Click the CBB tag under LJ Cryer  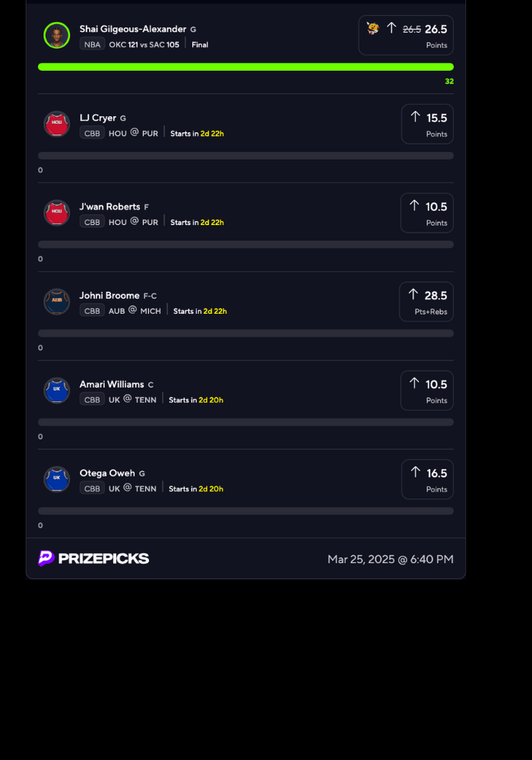pos(92,134)
